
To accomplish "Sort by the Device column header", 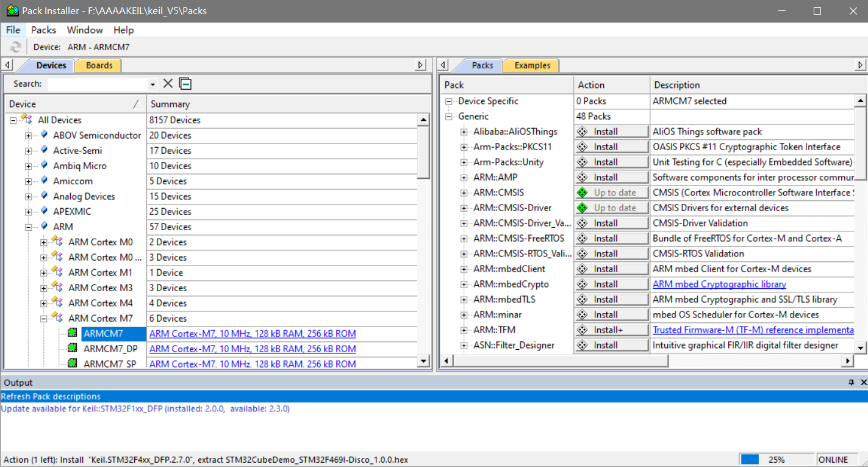I will tap(75, 104).
